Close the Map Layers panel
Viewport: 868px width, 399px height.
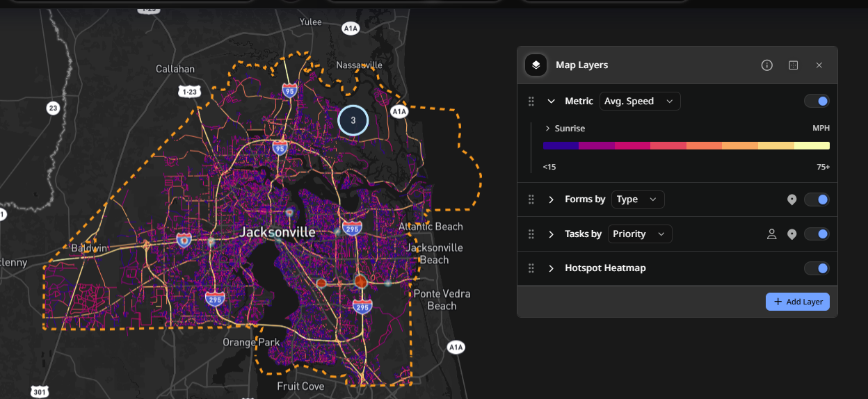819,65
